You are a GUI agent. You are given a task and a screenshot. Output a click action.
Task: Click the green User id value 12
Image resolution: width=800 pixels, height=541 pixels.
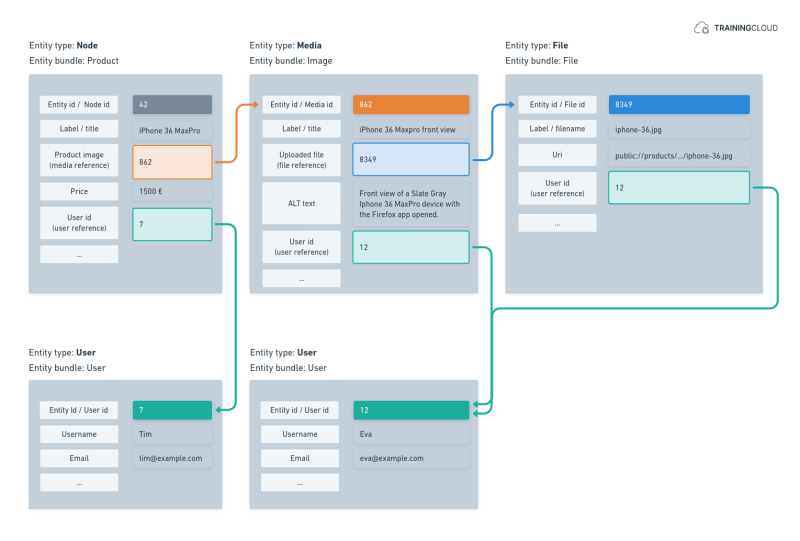(x=411, y=410)
